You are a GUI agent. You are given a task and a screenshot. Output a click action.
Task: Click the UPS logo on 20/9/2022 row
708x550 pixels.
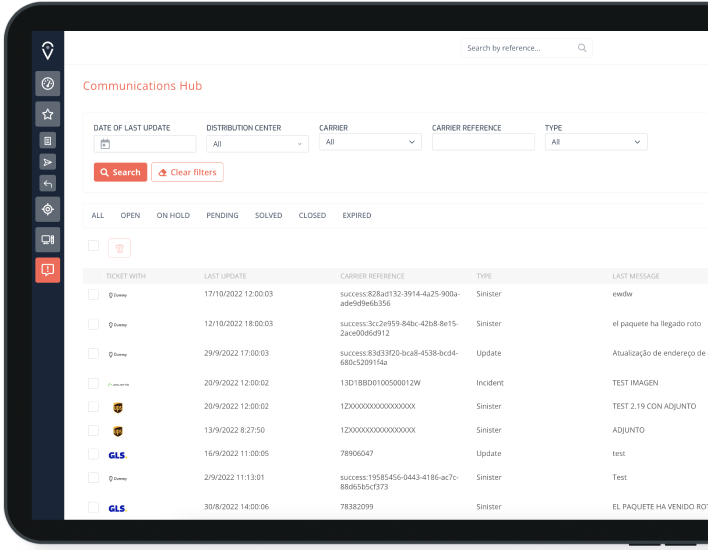pyautogui.click(x=117, y=408)
